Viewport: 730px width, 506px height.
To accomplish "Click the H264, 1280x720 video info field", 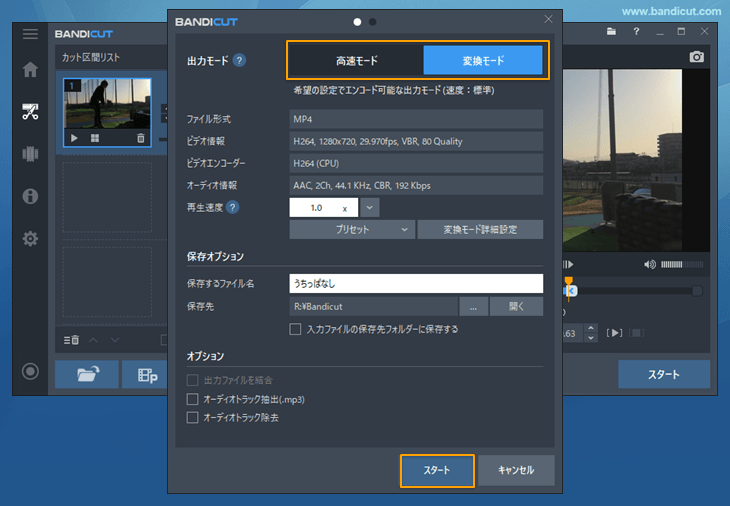I will point(416,142).
